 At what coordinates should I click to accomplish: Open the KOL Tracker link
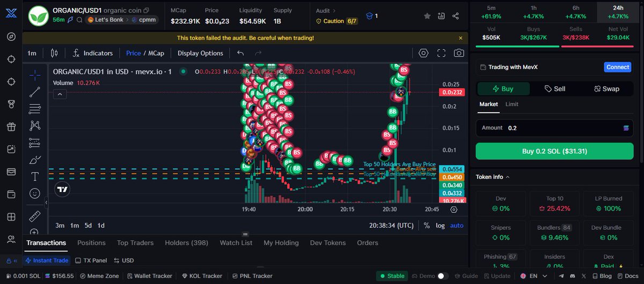(x=202, y=276)
